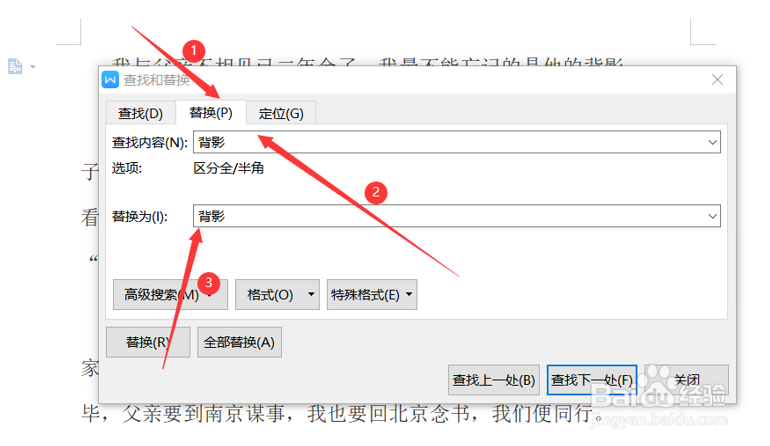Viewport: 770px width, 446px height.
Task: Click the WPS logo in dialog title
Action: 110,80
